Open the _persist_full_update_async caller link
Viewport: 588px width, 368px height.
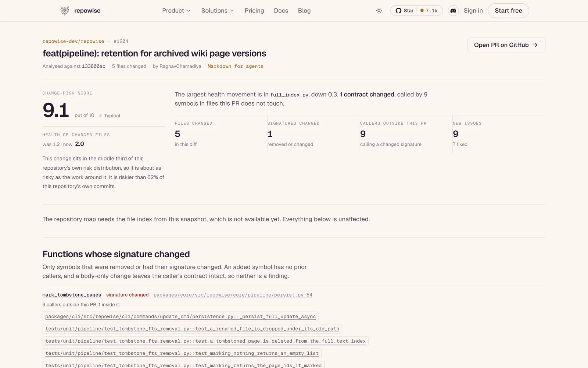click(x=180, y=316)
